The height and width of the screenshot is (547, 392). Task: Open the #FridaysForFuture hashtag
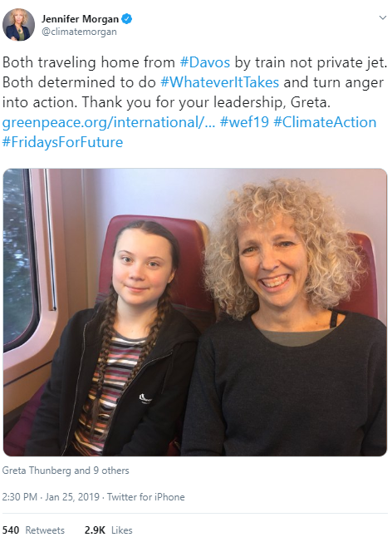click(63, 142)
